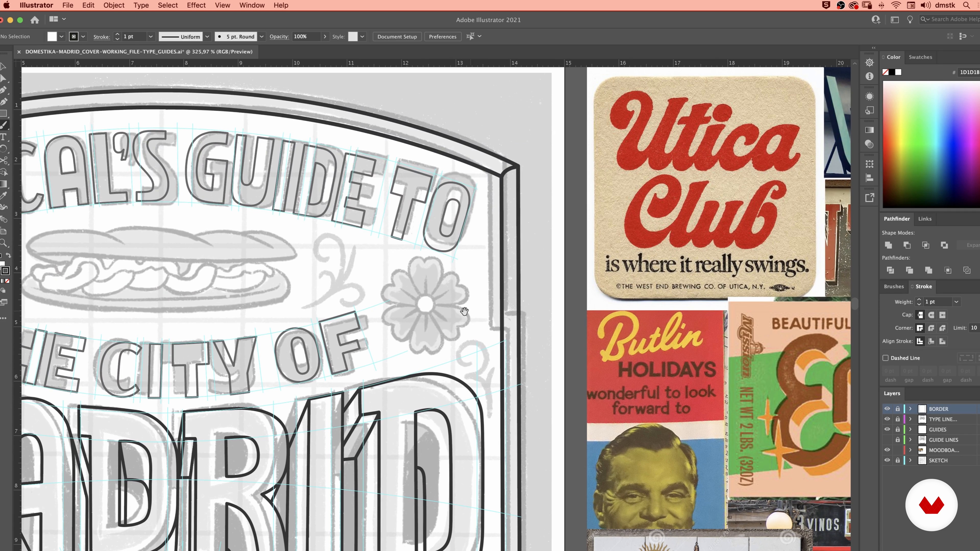The image size is (980, 551).
Task: Hide the BORDER layer with eye icon
Action: click(887, 409)
